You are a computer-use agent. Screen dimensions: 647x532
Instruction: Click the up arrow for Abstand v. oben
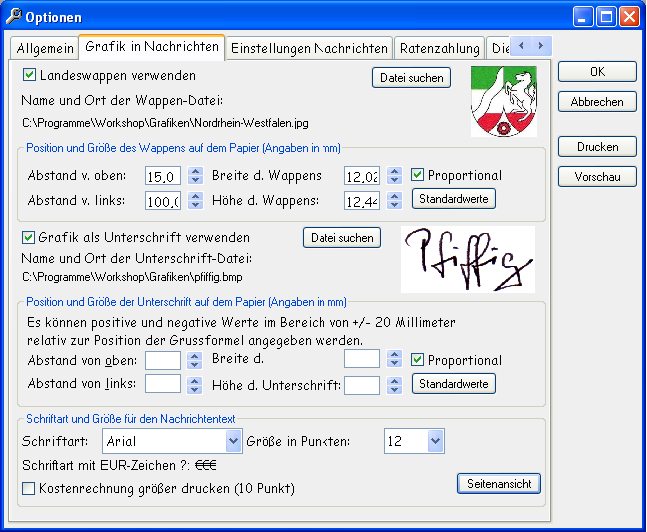[195, 171]
